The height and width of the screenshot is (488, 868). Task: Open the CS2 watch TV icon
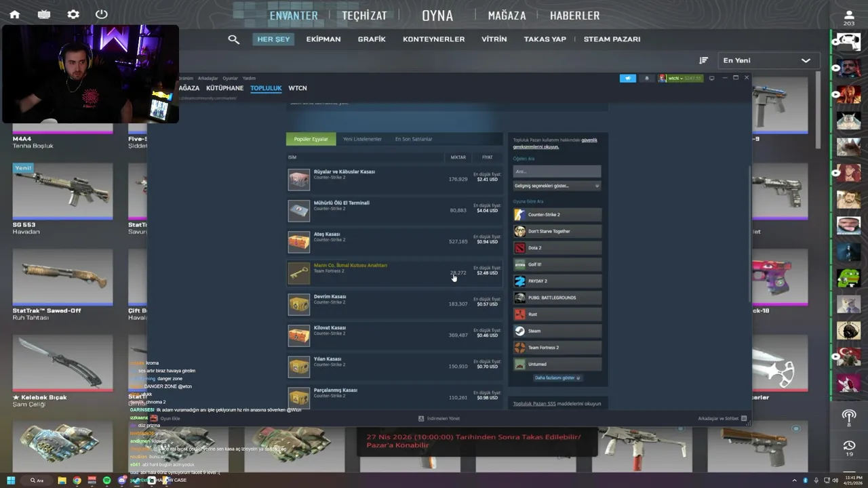(44, 14)
